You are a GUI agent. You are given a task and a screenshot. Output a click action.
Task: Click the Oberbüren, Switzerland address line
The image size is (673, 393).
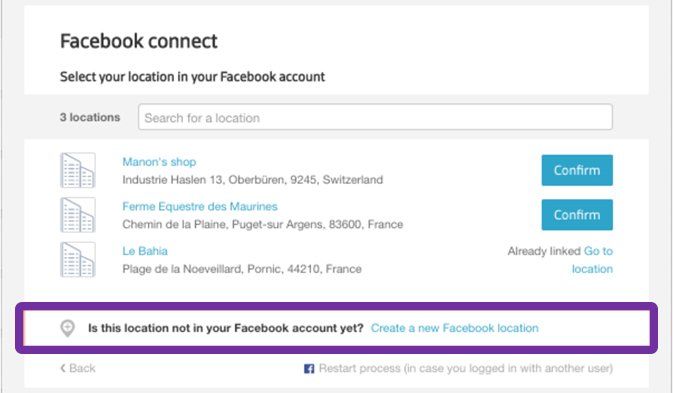(252, 180)
